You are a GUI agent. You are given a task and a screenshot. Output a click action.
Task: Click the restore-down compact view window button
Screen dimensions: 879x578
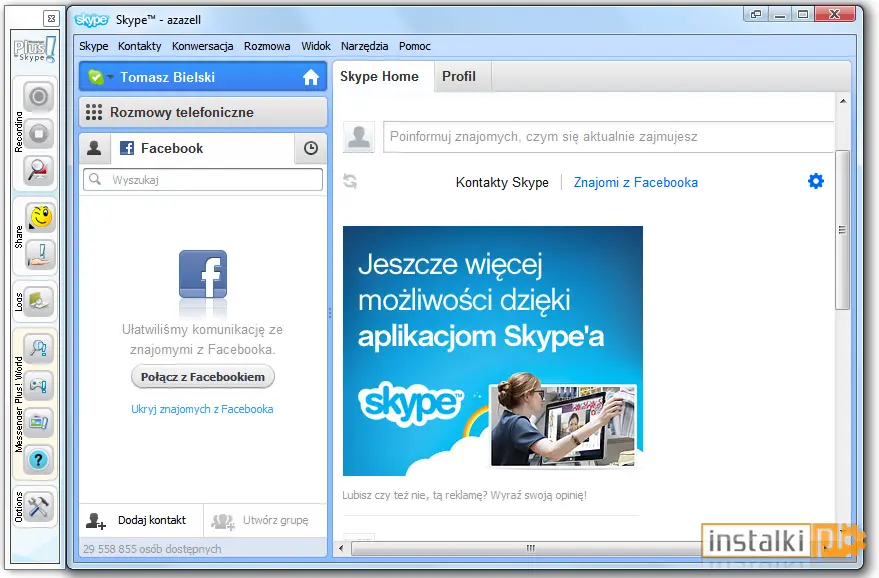point(755,15)
